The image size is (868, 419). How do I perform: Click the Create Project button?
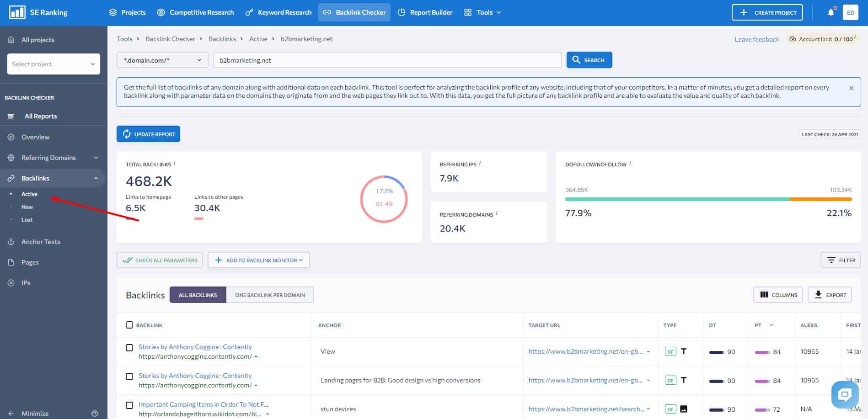[767, 12]
